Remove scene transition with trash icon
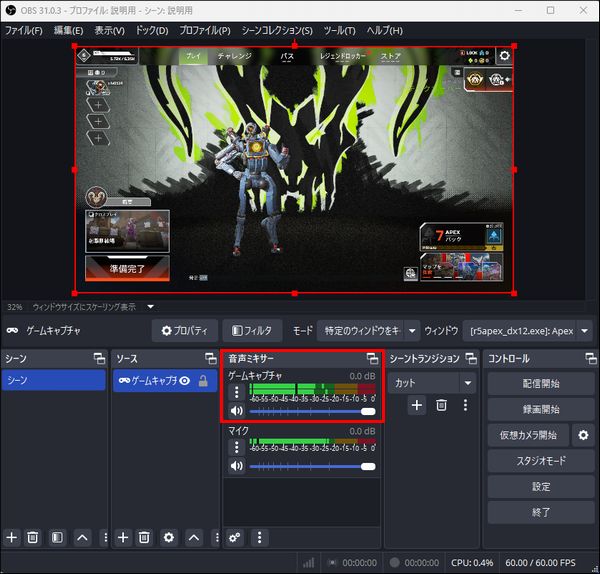Viewport: 600px width, 574px height. (x=441, y=405)
